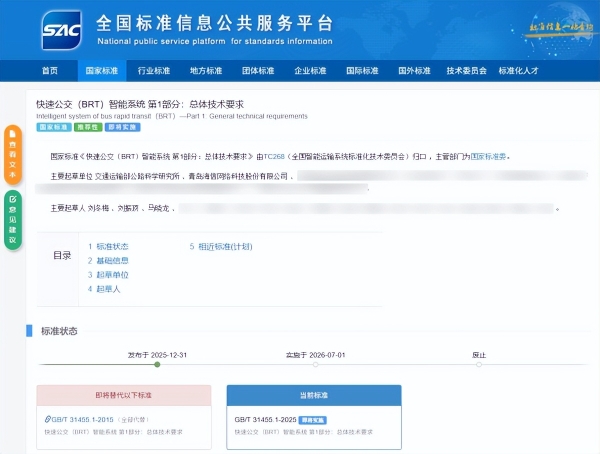600x454 pixels.
Task: Click the text 青岛海信网络科技股份有限公司
Action: point(238,176)
